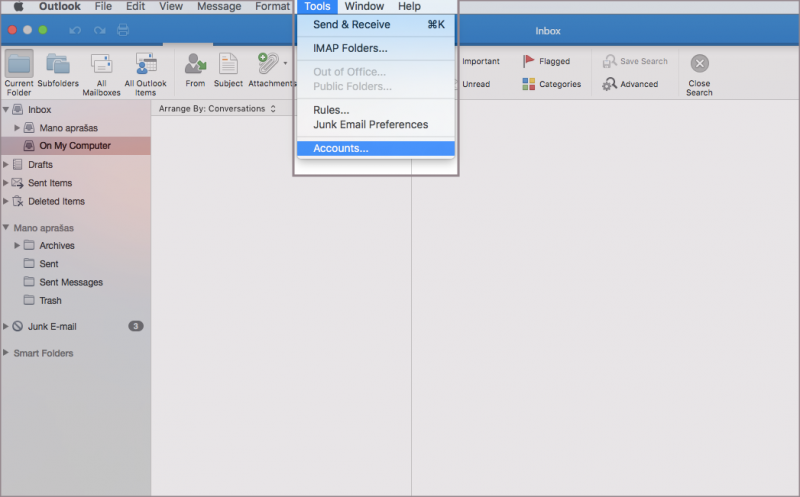Click the Close Search icon
This screenshot has width=800, height=497.
click(x=699, y=64)
